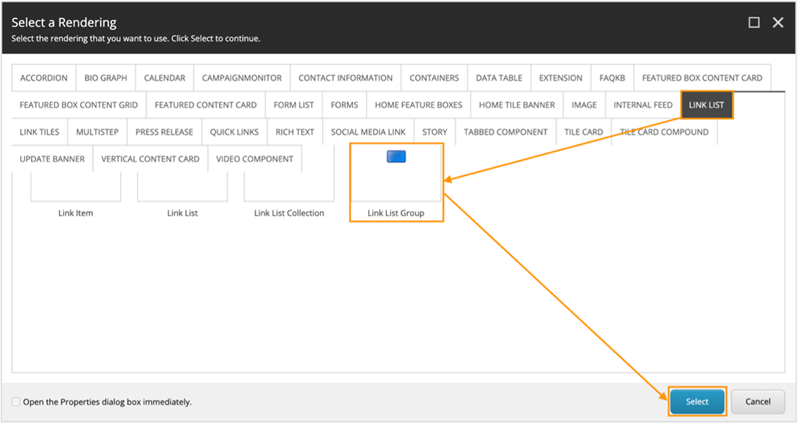Select the Home Tile Banner tab
The image size is (800, 424).
(515, 105)
